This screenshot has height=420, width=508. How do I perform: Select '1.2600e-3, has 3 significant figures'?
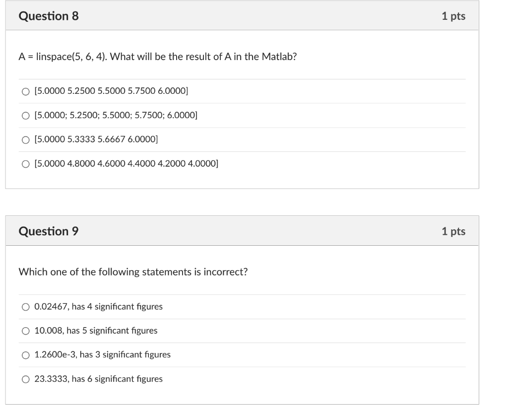(102, 354)
